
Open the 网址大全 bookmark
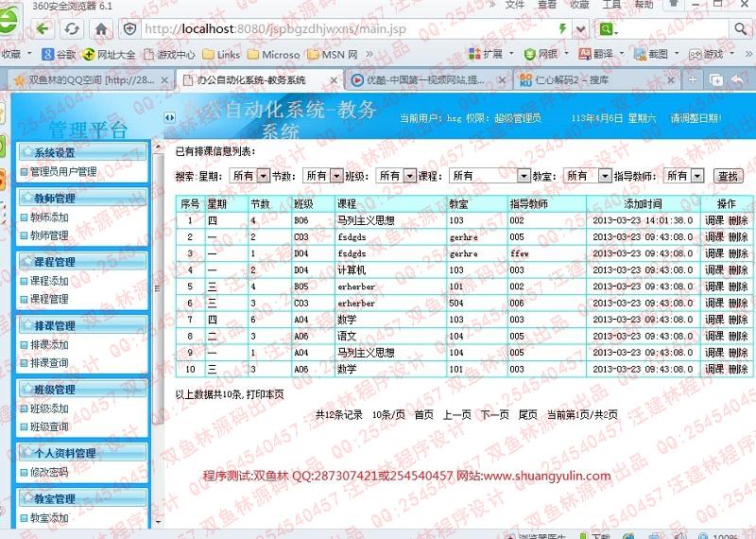pyautogui.click(x=109, y=54)
